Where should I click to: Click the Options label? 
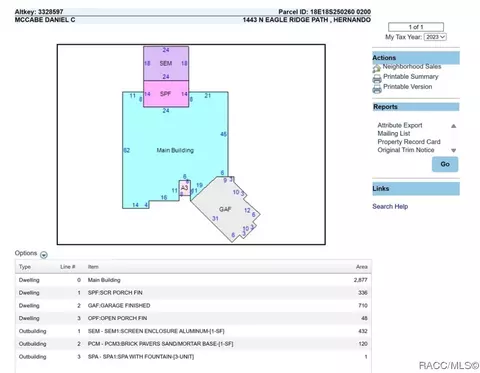pos(26,253)
